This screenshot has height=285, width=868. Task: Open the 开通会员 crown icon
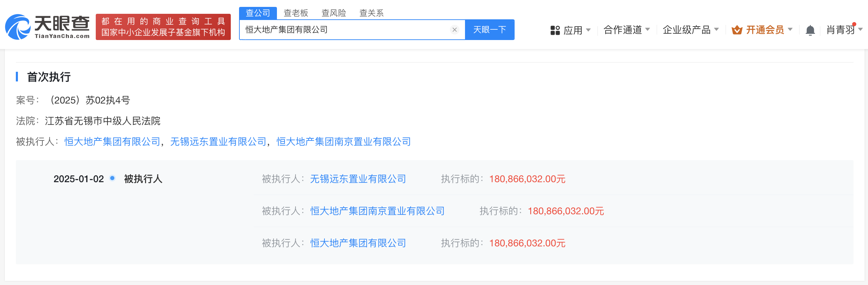[x=737, y=30]
